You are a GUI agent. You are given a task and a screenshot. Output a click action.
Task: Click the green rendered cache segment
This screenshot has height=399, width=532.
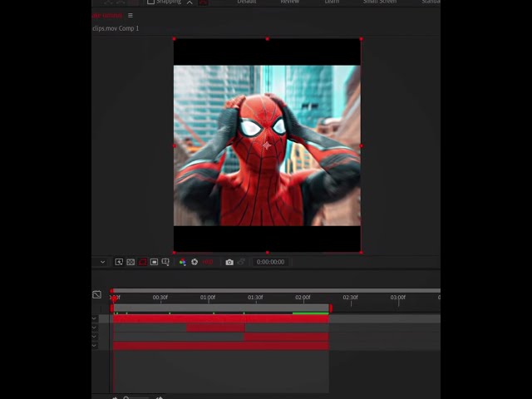tap(310, 313)
